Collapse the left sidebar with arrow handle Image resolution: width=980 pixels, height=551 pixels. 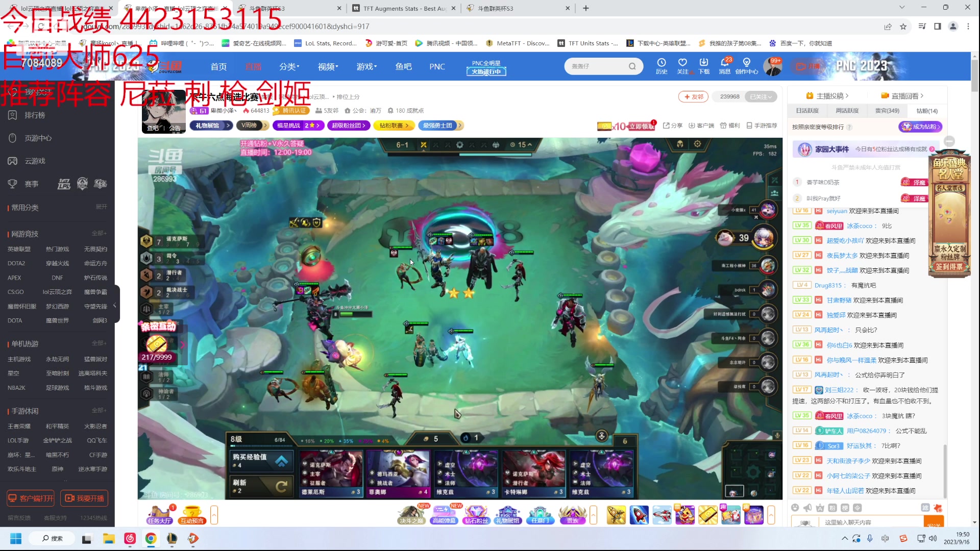pyautogui.click(x=115, y=305)
